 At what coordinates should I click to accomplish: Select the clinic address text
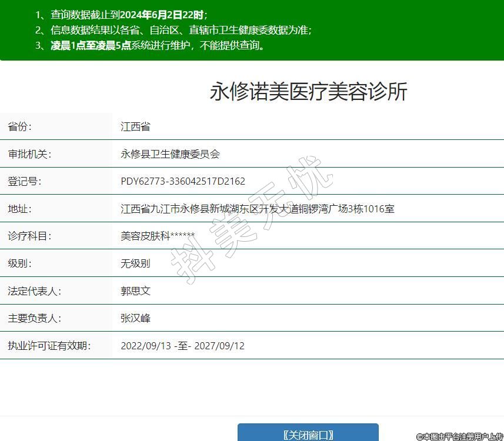click(257, 209)
